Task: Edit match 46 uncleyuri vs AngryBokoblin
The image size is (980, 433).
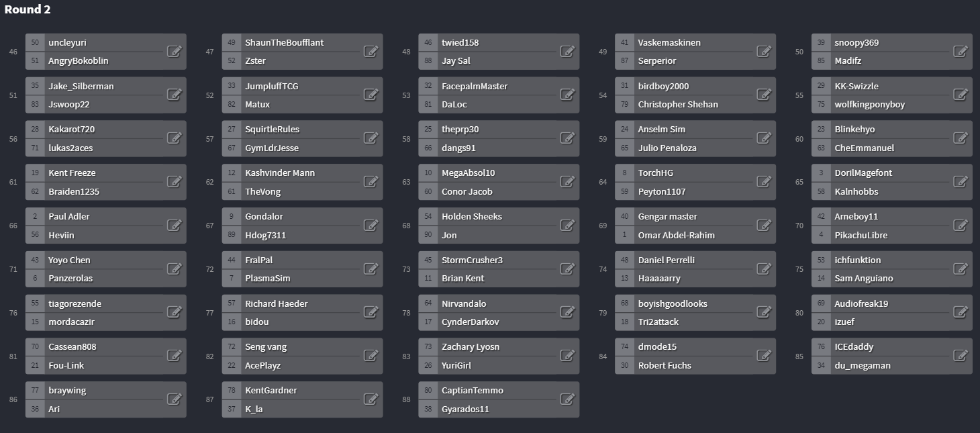Action: pyautogui.click(x=174, y=52)
